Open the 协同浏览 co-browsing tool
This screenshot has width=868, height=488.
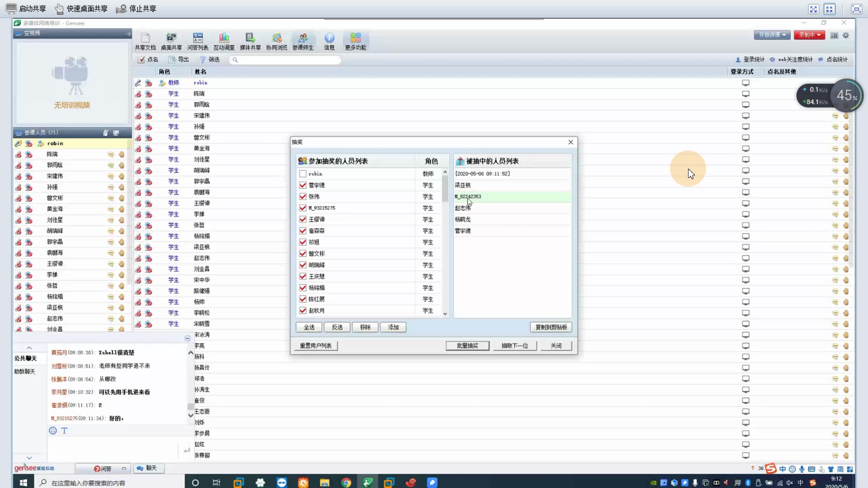coord(277,41)
